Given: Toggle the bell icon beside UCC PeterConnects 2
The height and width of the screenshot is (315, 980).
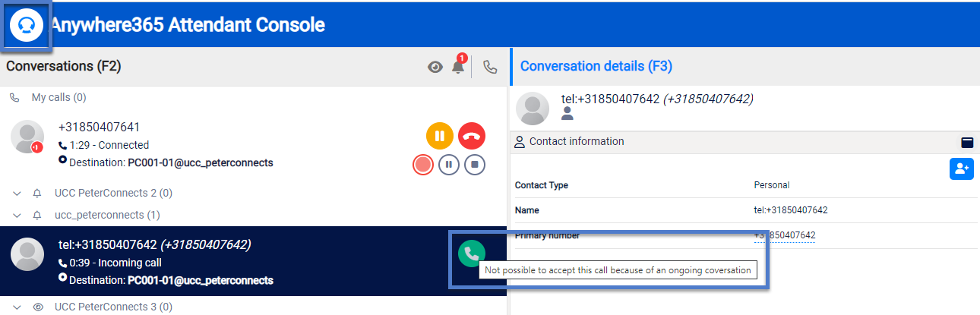Looking at the screenshot, I should pos(37,194).
